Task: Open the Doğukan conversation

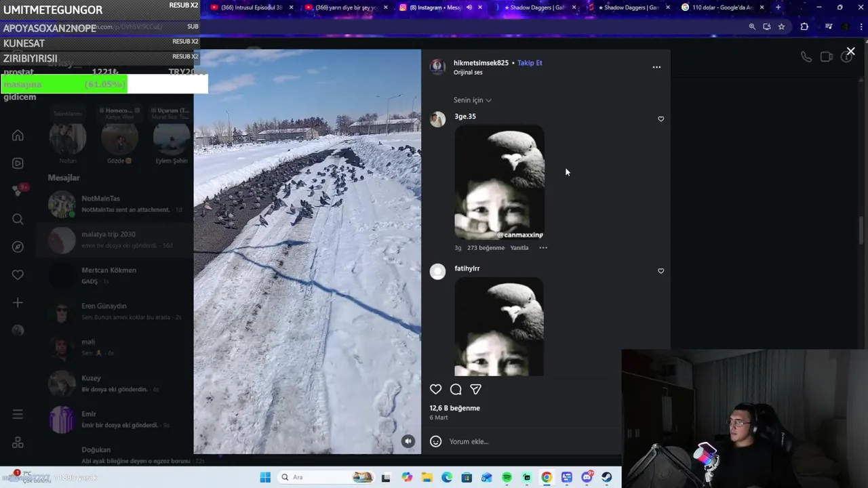Action: coord(114,454)
